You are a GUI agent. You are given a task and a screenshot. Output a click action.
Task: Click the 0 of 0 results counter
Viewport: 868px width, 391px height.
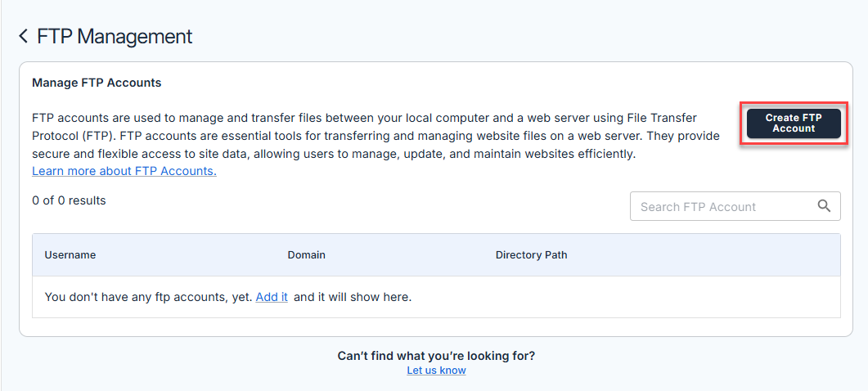pyautogui.click(x=69, y=200)
